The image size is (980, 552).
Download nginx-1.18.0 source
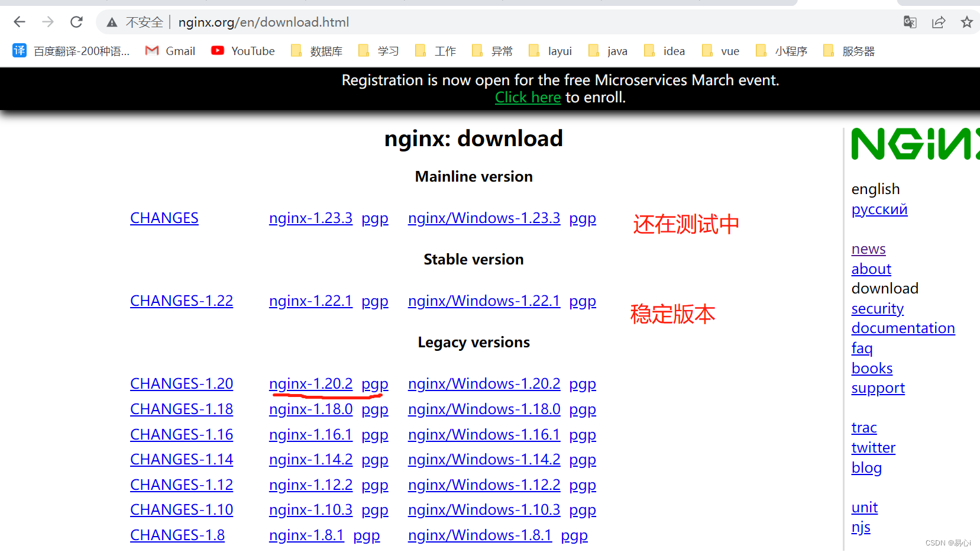[x=311, y=409]
